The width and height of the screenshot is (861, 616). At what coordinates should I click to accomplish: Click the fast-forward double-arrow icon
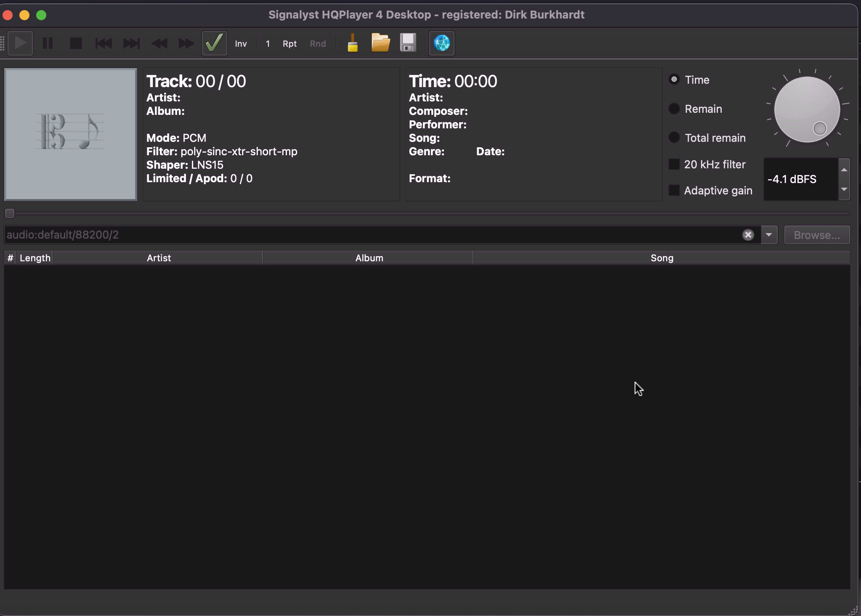click(x=186, y=43)
